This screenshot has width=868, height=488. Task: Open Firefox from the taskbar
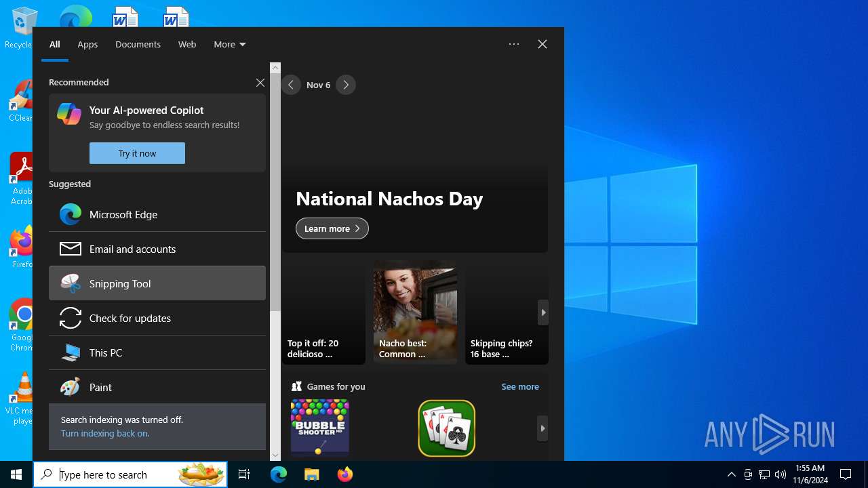344,474
